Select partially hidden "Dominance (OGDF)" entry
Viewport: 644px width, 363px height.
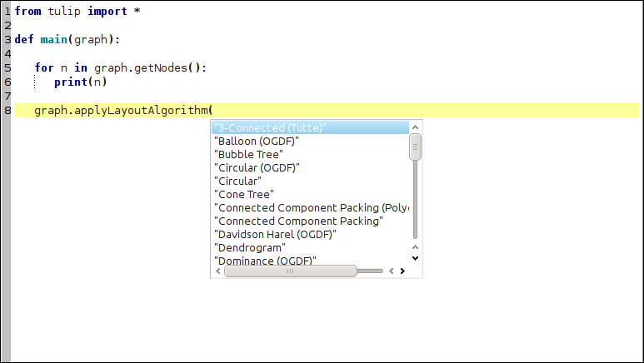(x=264, y=261)
